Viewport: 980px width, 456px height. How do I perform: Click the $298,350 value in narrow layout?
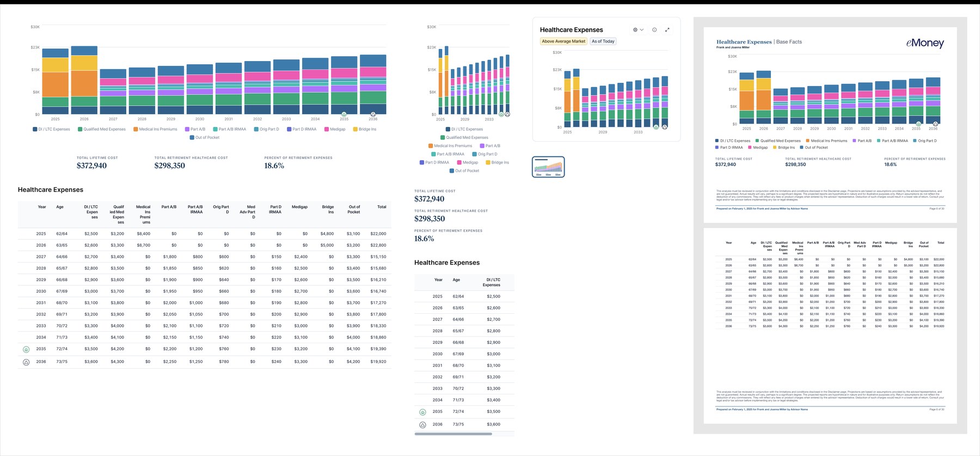(x=430, y=219)
